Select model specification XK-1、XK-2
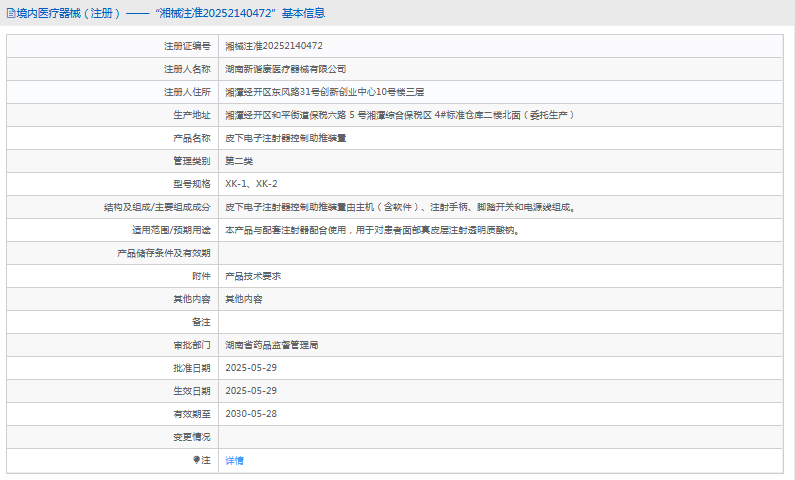Image resolution: width=795 pixels, height=480 pixels. 251,184
